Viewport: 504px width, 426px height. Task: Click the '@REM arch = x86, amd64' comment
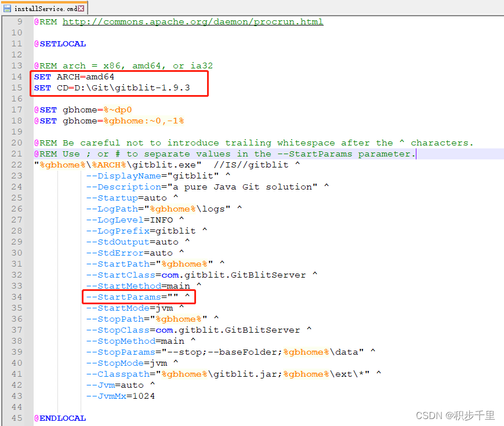click(124, 66)
